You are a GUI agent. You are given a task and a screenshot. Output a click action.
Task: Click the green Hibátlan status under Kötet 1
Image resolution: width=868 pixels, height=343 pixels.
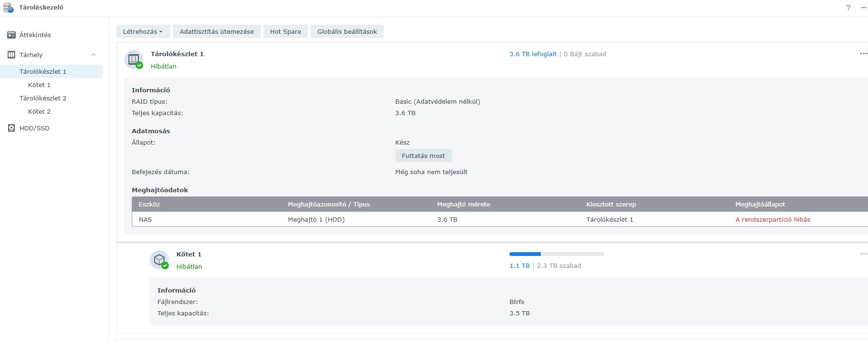pyautogui.click(x=189, y=267)
